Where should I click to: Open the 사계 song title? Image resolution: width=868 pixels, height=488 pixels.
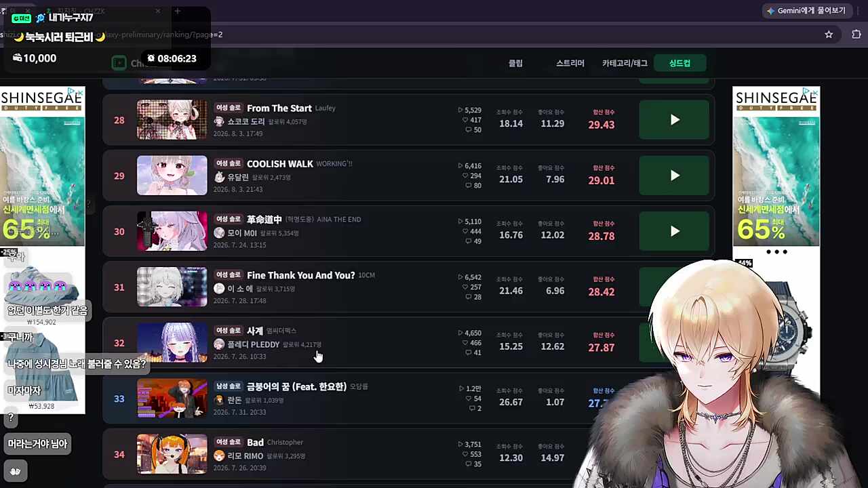255,331
